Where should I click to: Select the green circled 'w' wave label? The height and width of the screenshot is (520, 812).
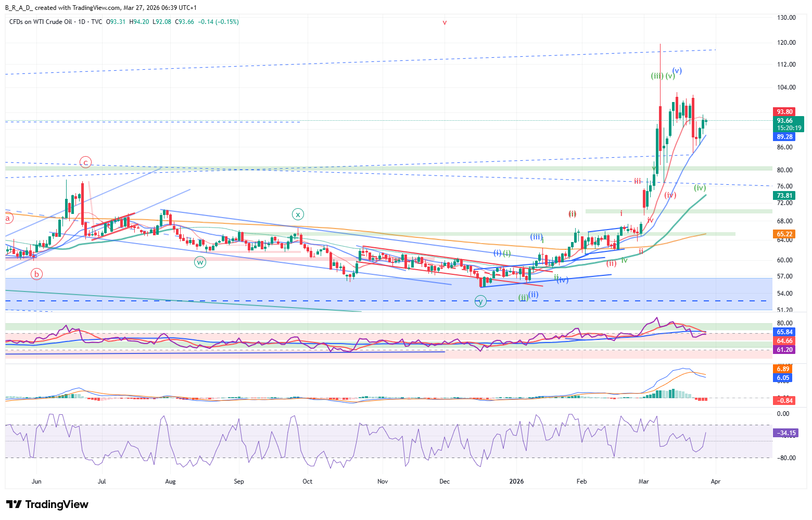point(200,262)
